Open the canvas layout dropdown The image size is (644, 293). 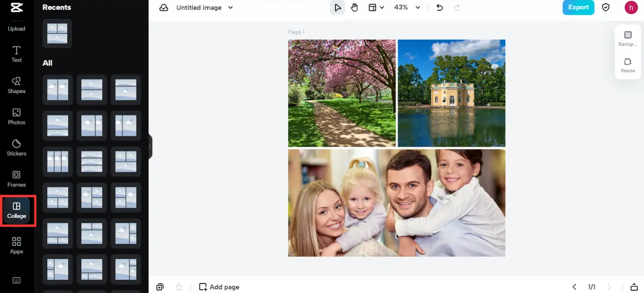376,8
